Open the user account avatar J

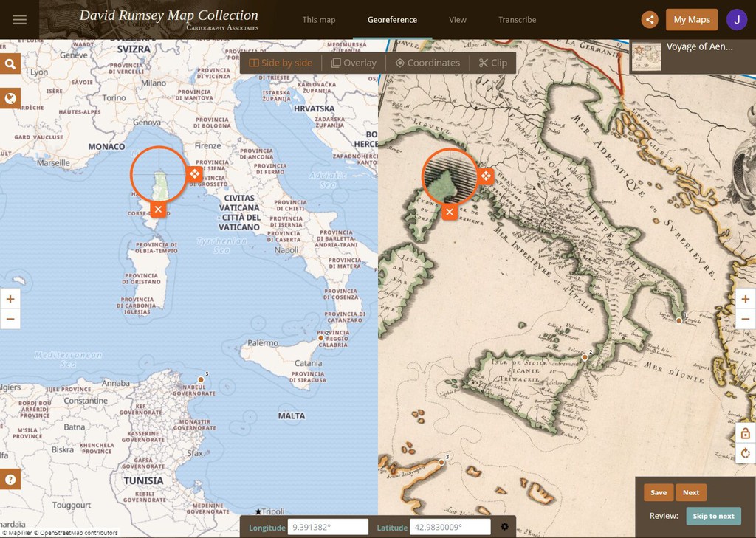[x=736, y=20]
